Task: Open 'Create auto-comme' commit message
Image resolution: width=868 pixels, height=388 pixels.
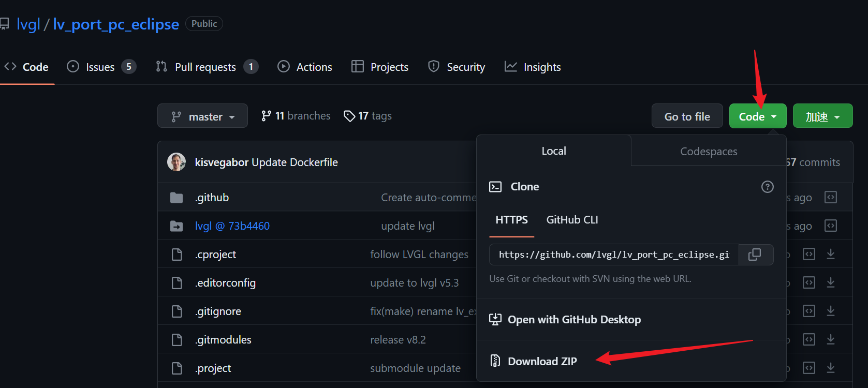Action: click(x=429, y=198)
